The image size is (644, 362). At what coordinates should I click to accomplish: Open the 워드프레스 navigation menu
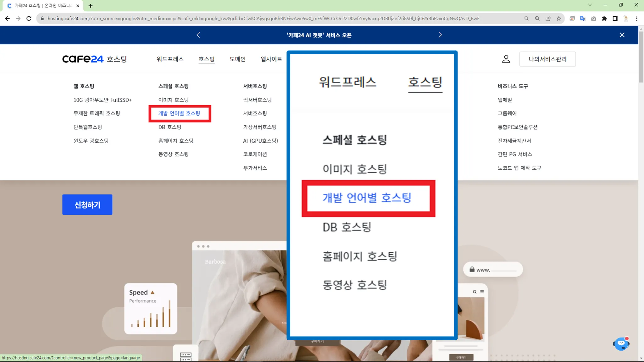170,59
